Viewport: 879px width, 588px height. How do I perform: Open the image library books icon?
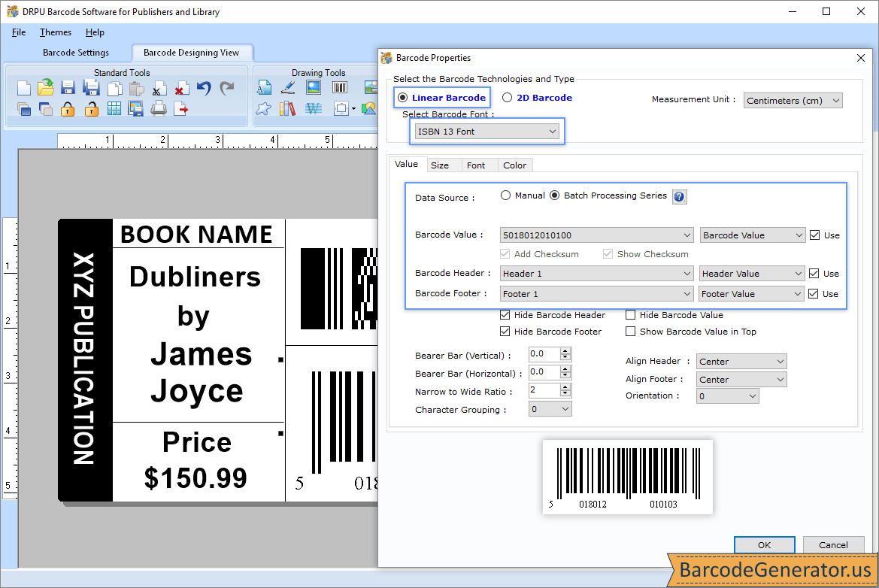click(x=287, y=109)
